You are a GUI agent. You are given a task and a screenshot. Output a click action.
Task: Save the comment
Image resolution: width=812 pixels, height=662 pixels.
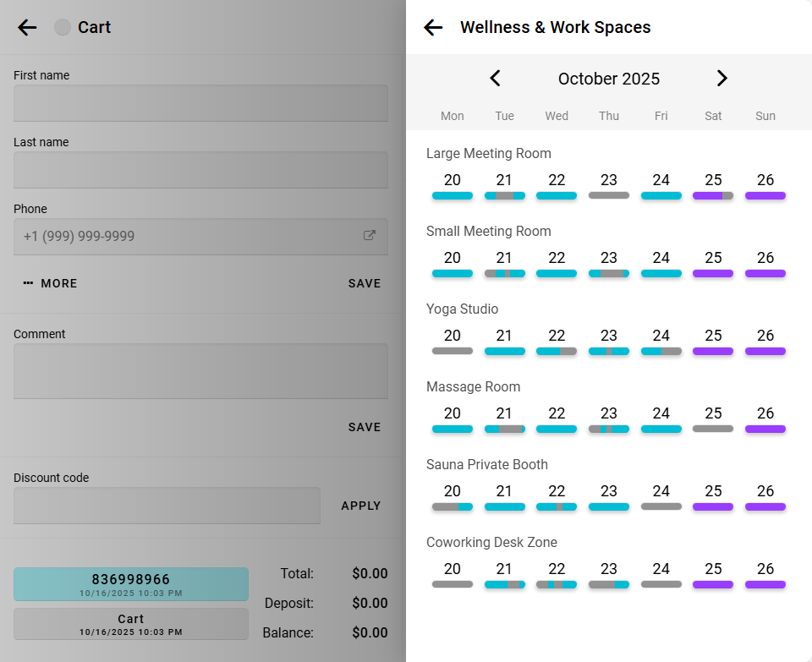coord(365,427)
